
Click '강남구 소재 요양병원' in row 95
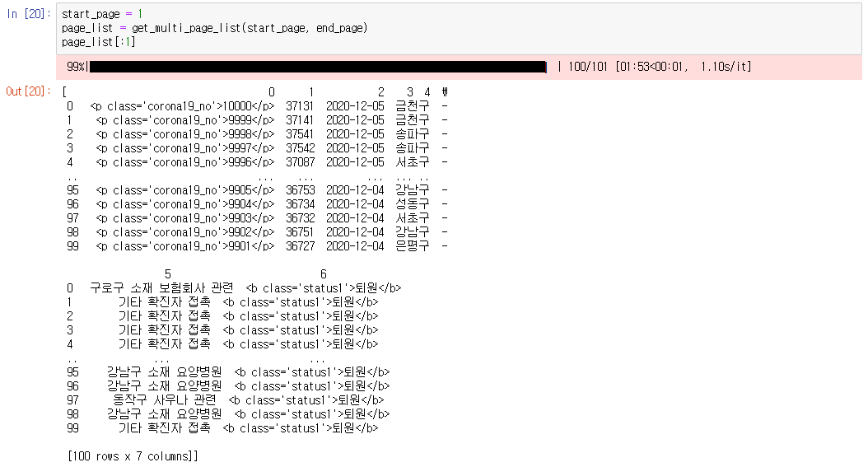[165, 372]
